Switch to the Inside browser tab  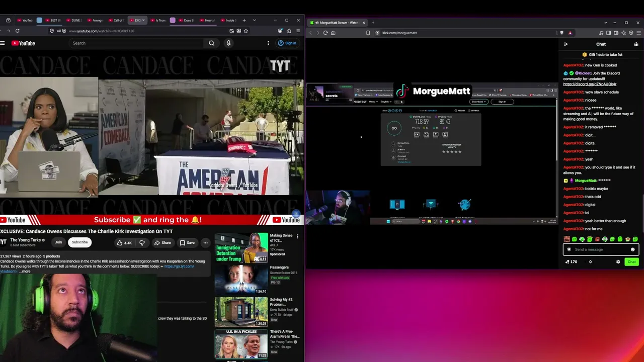tap(228, 21)
